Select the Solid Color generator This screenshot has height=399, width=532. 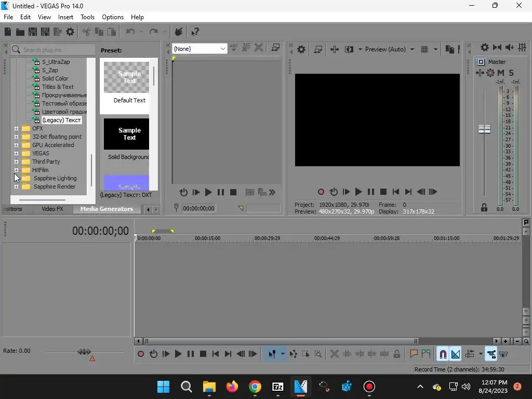pyautogui.click(x=55, y=78)
